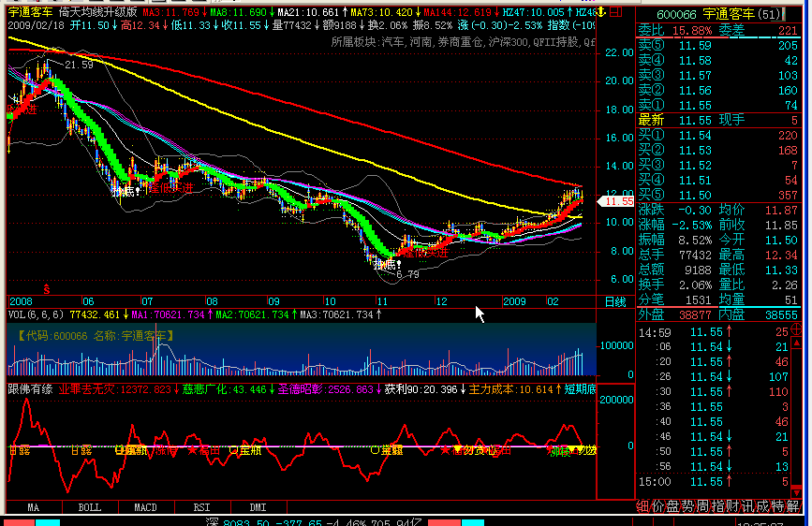This screenshot has height=526, width=812.
Task: Select the DMI indicator tab
Action: (258, 507)
